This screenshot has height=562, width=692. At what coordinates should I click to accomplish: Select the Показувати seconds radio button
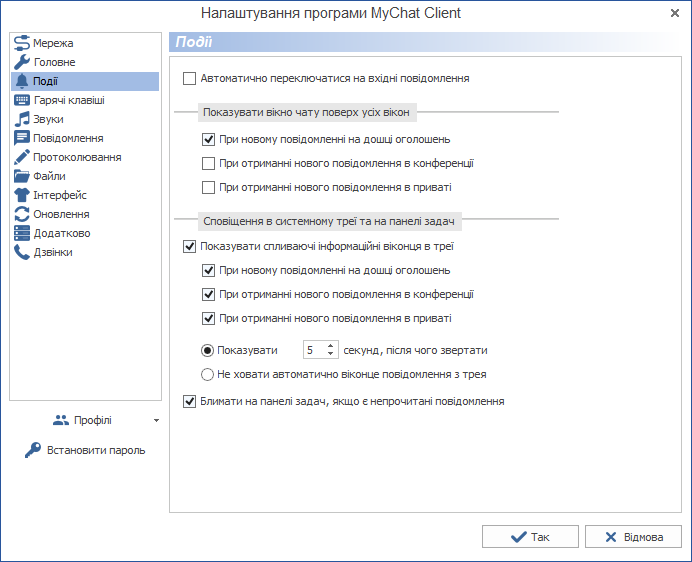tap(207, 351)
